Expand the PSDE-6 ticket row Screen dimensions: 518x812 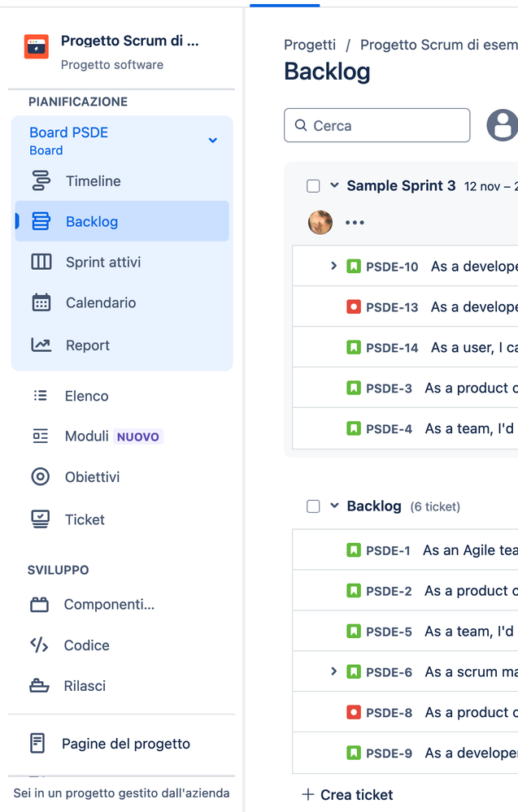333,671
